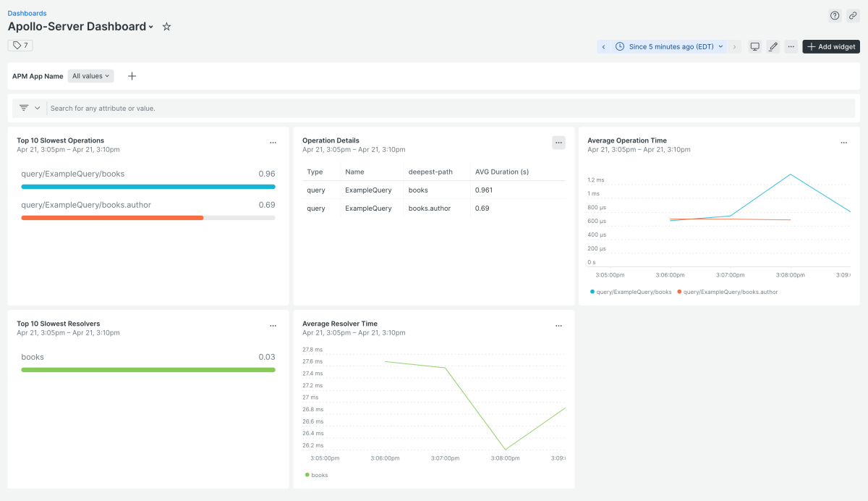Expand the time picker Since 5 minutes ago
The width and height of the screenshot is (868, 501).
click(670, 46)
